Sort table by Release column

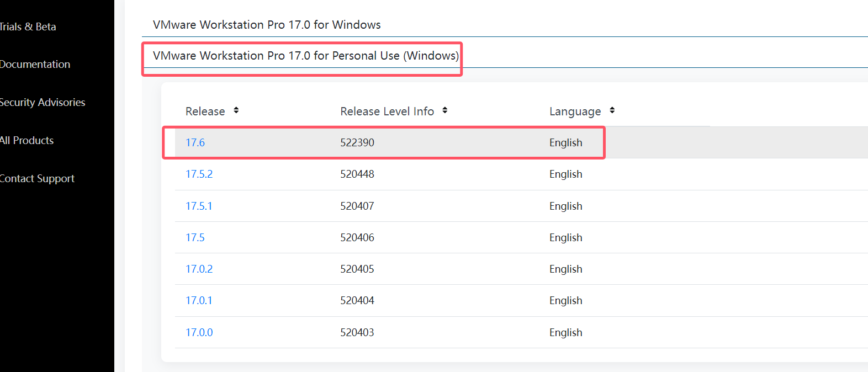[236, 110]
